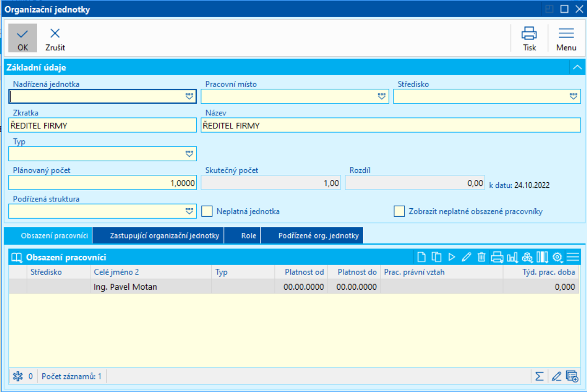Image resolution: width=587 pixels, height=392 pixels.
Task: Open Podřízená struktura dropdown
Action: [x=189, y=211]
